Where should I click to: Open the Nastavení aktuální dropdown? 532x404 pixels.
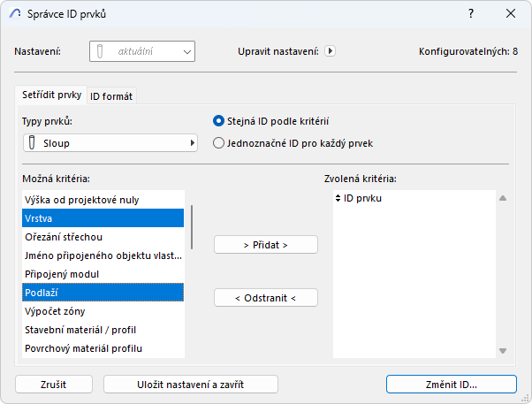pos(141,51)
